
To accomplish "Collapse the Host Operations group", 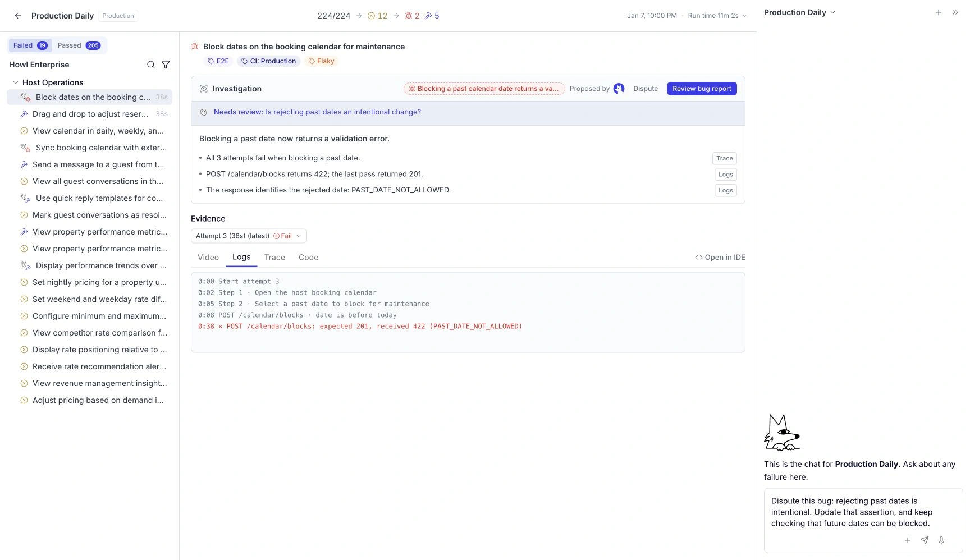I will point(16,82).
